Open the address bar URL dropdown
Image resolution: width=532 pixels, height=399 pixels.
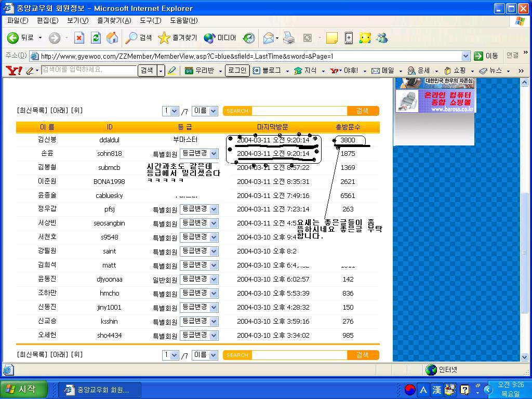coord(465,56)
